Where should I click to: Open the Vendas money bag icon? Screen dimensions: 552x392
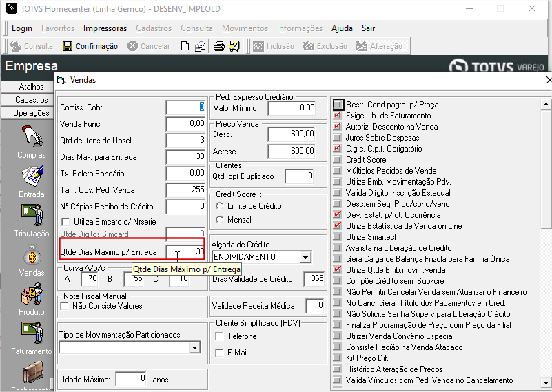point(32,254)
